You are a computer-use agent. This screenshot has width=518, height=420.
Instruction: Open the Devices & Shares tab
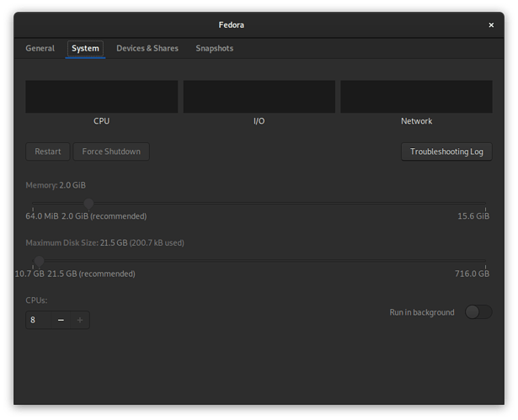[147, 48]
